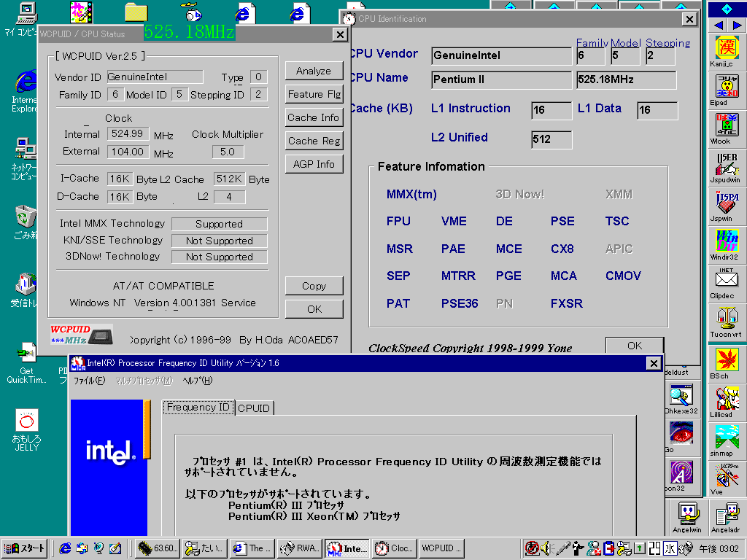The image size is (747, 560).
Task: Click the Internal clock 524.99 field
Action: pyautogui.click(x=128, y=134)
